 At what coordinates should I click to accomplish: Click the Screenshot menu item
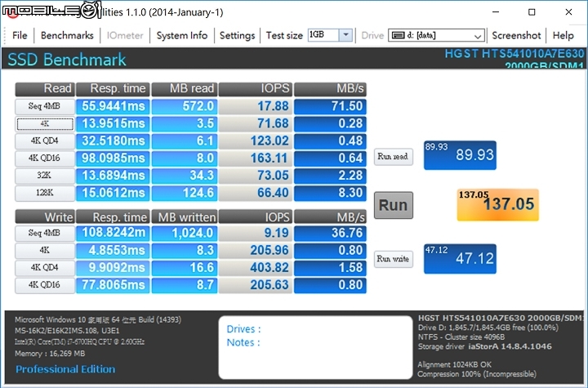click(x=516, y=35)
